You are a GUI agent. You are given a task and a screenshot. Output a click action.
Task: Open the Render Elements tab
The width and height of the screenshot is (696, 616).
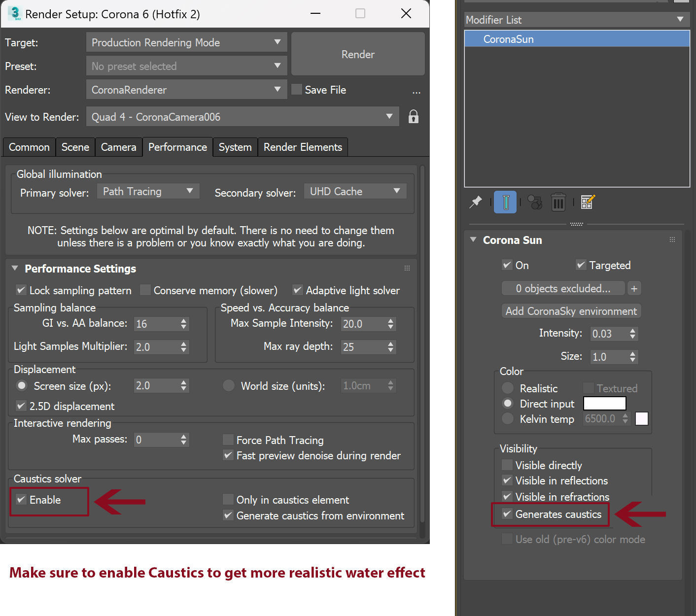(x=303, y=147)
